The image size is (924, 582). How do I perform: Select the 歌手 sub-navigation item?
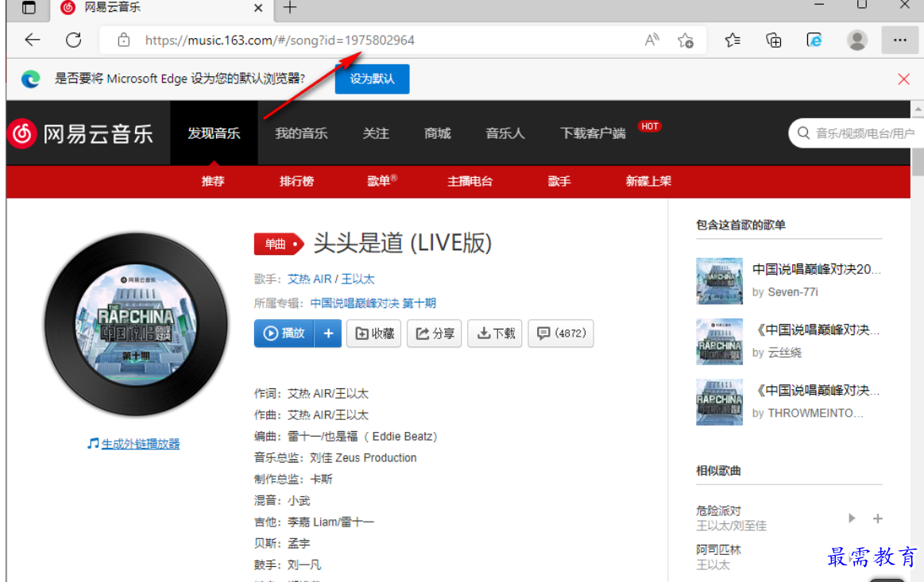pyautogui.click(x=559, y=182)
